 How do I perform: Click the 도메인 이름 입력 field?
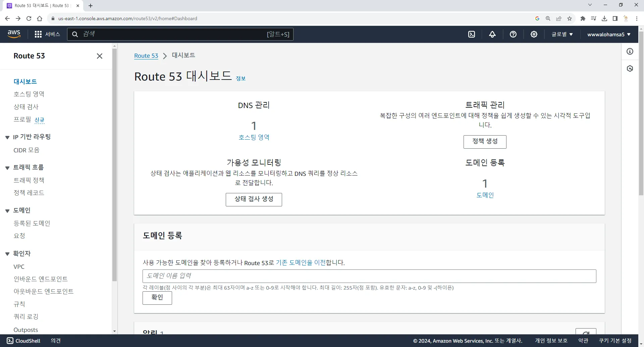tap(369, 276)
